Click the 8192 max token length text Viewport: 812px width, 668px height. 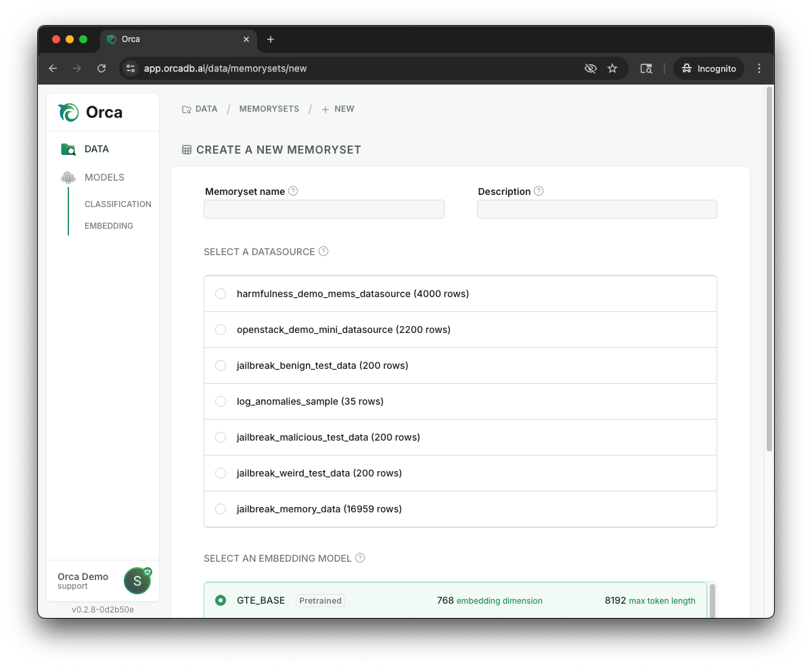pos(650,600)
